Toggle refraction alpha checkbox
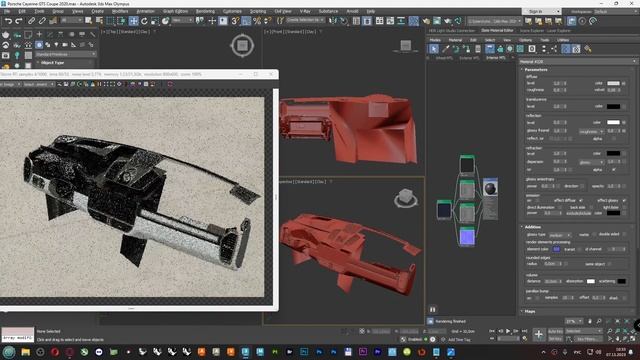Image resolution: width=640 pixels, height=360 pixels. coord(614,170)
